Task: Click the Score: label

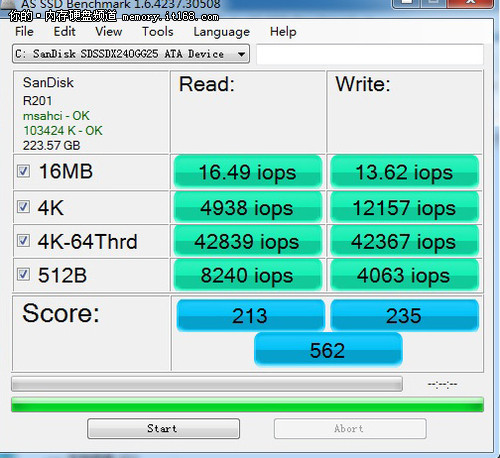Action: click(x=61, y=313)
